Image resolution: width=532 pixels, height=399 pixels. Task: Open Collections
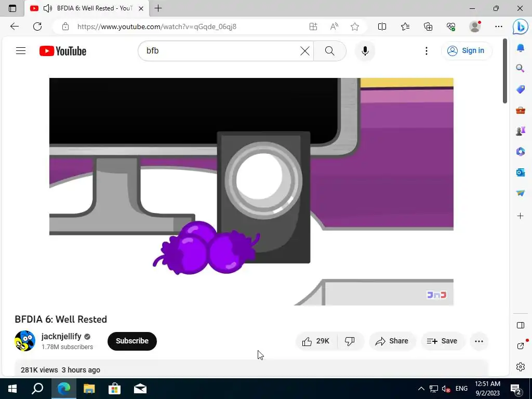click(428, 26)
